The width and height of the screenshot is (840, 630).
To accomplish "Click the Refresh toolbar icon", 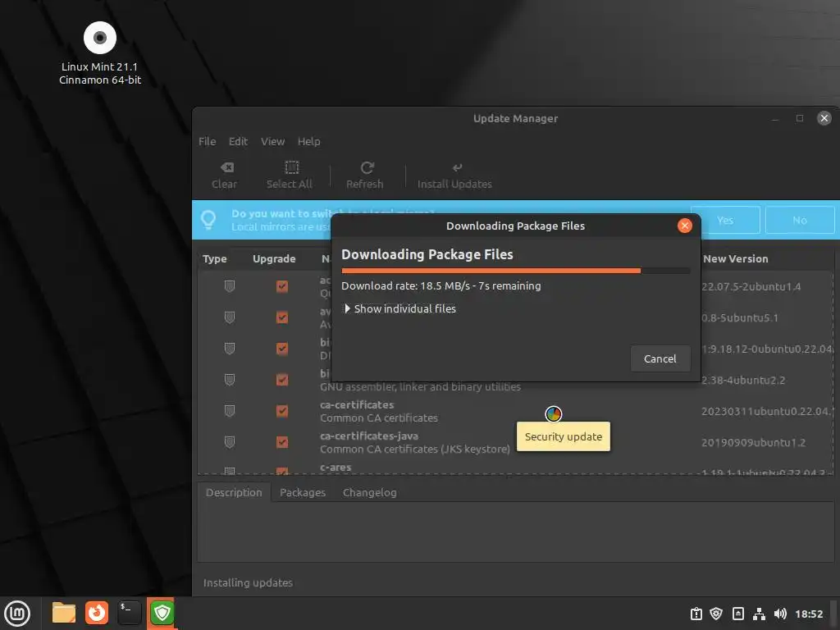I will point(367,167).
